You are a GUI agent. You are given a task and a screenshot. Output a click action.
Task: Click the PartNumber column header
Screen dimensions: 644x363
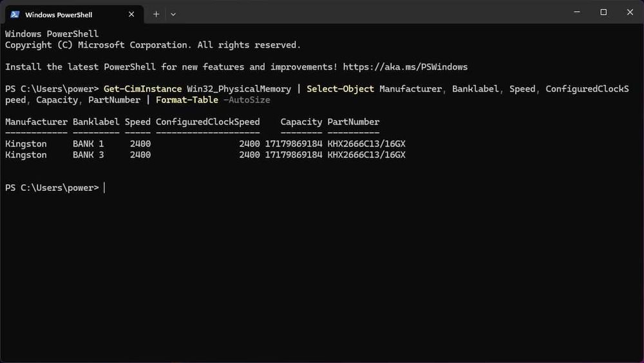click(353, 122)
